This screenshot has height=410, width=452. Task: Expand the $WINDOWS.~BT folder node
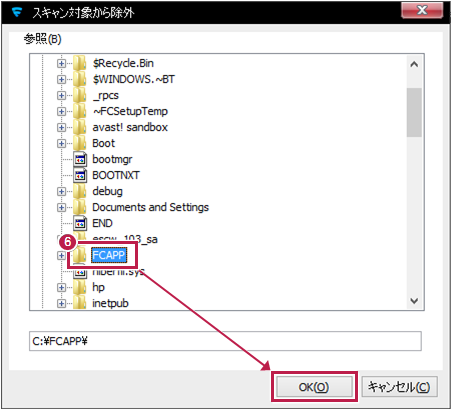[x=61, y=79]
